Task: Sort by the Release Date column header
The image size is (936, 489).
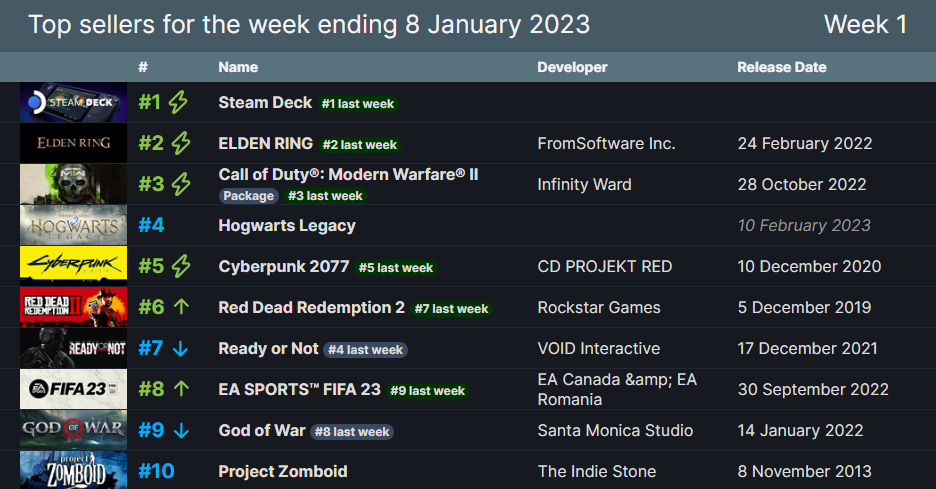Action: [781, 67]
